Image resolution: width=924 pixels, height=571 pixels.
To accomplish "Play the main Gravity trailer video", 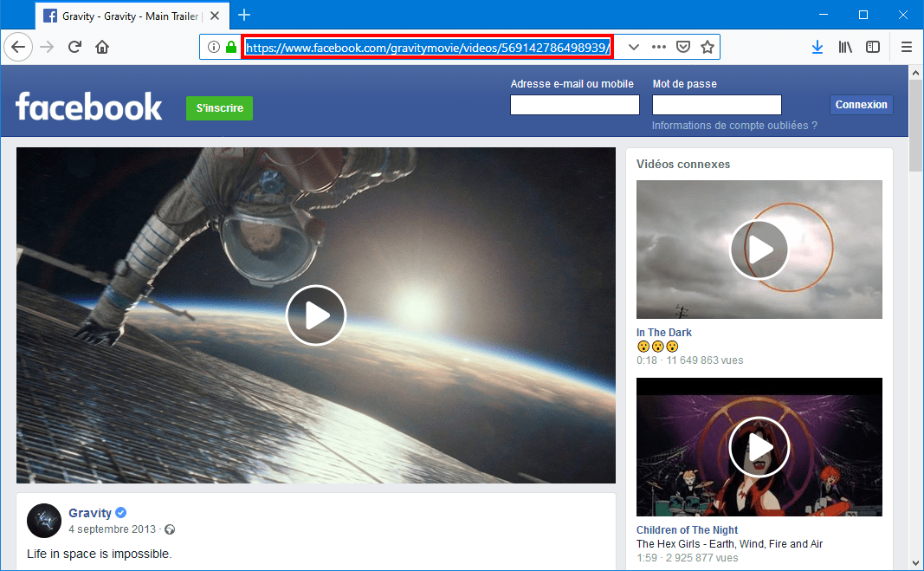I will coord(316,315).
